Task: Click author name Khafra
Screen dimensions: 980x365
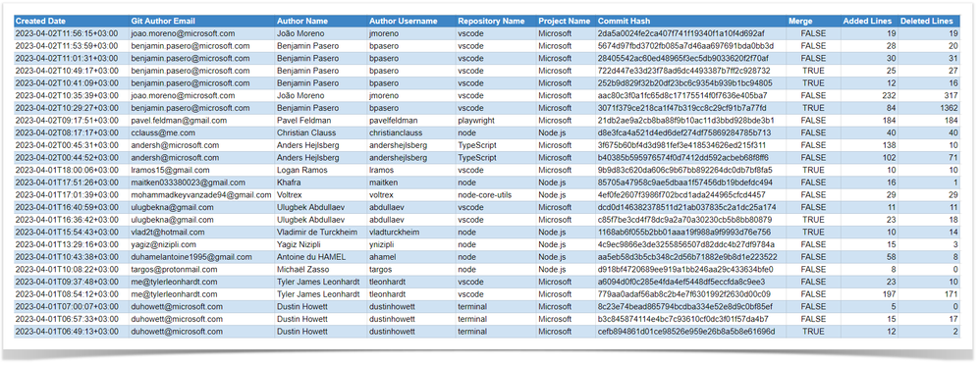Action: point(289,182)
